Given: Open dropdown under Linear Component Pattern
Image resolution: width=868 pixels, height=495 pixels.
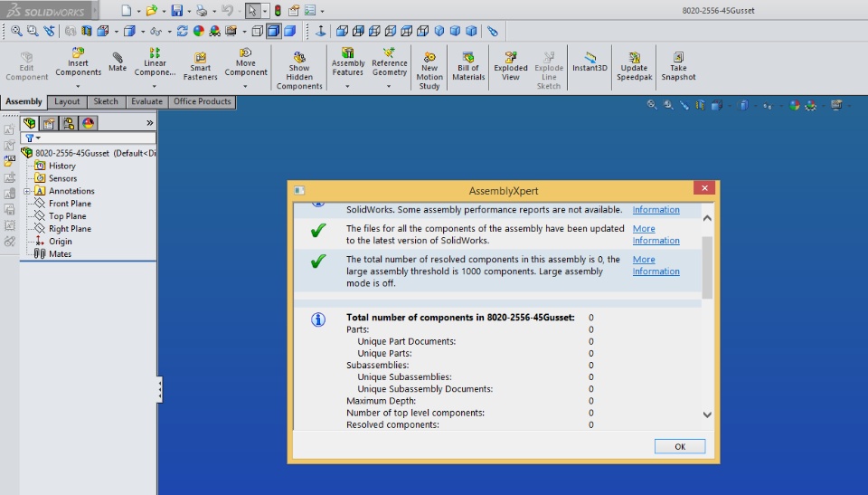Looking at the screenshot, I should tap(155, 86).
